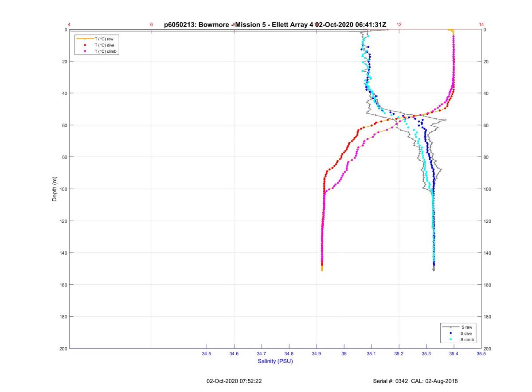This screenshot has width=532, height=392.
Task: Click the 'Depth (m)' axis label
Action: [x=55, y=189]
